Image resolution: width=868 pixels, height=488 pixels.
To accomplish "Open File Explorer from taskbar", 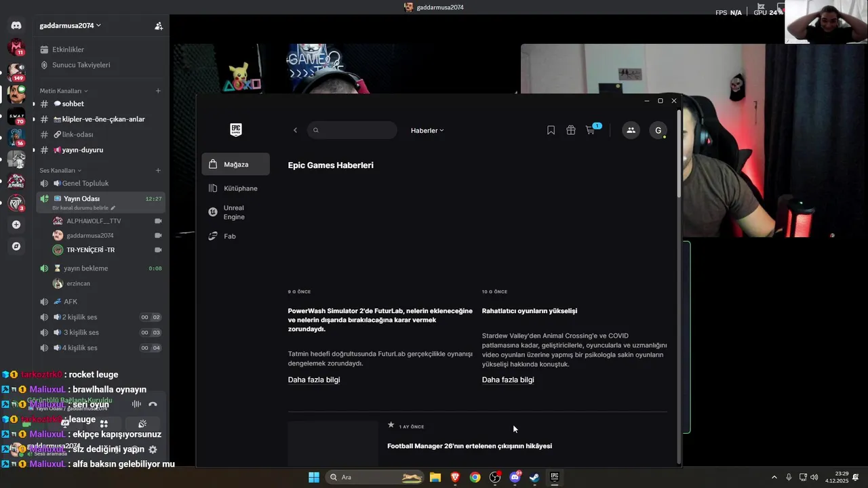I will pos(435,477).
